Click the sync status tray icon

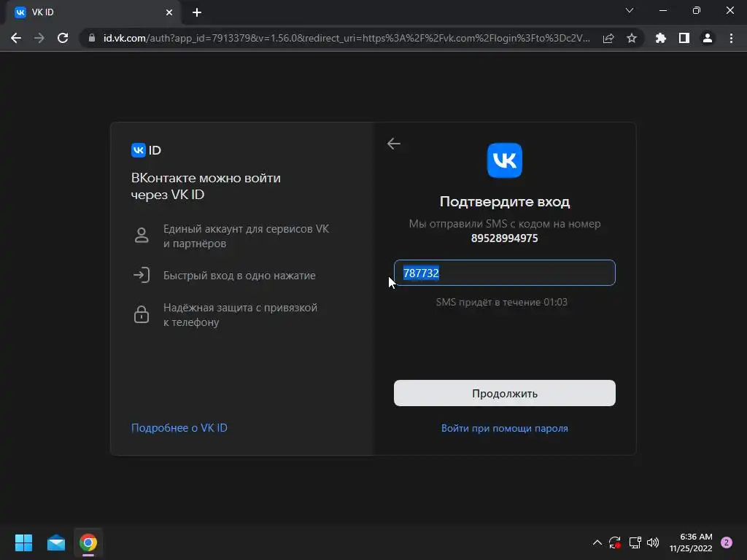click(614, 542)
